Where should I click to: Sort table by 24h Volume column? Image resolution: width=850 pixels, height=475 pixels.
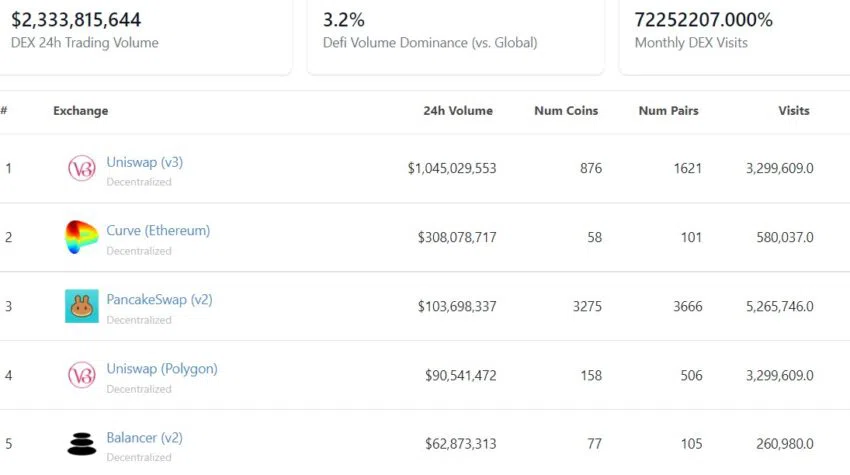(x=458, y=111)
